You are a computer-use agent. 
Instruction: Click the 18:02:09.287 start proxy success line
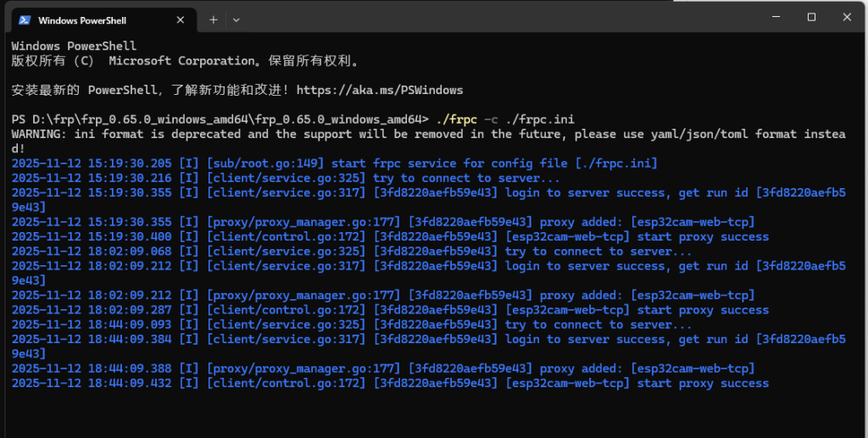pyautogui.click(x=390, y=310)
